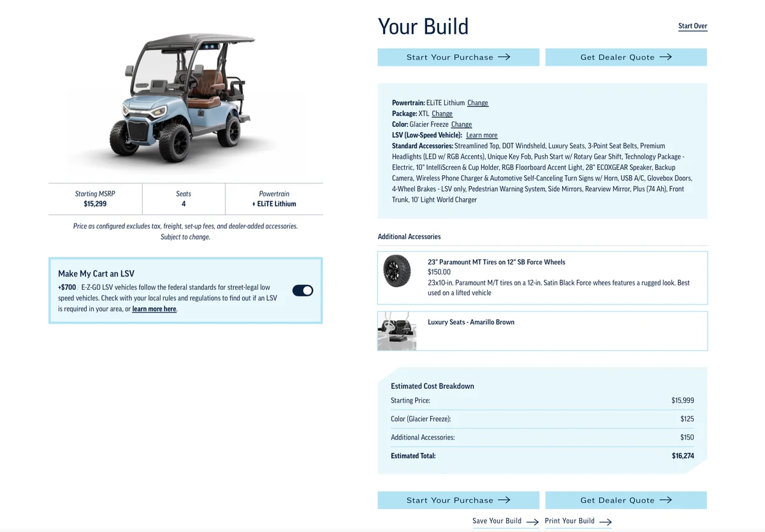Image resolution: width=765 pixels, height=532 pixels.
Task: Click the Starting Price $15,999 amount
Action: pos(683,400)
